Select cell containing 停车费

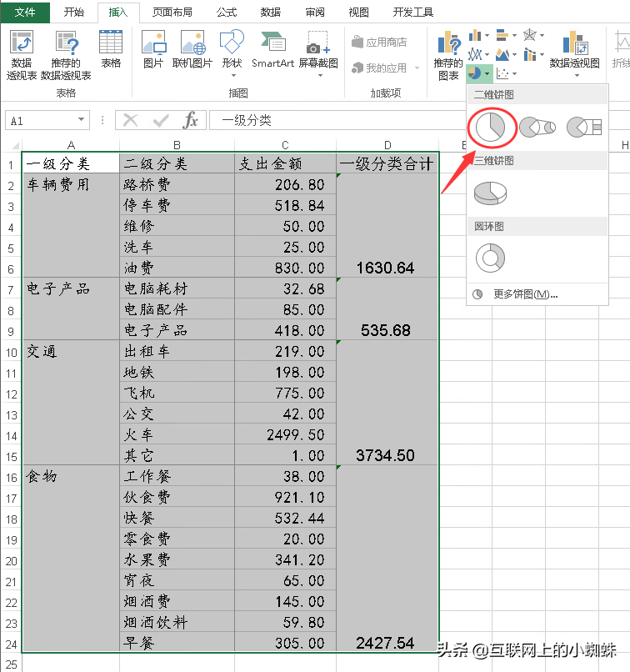pos(177,205)
